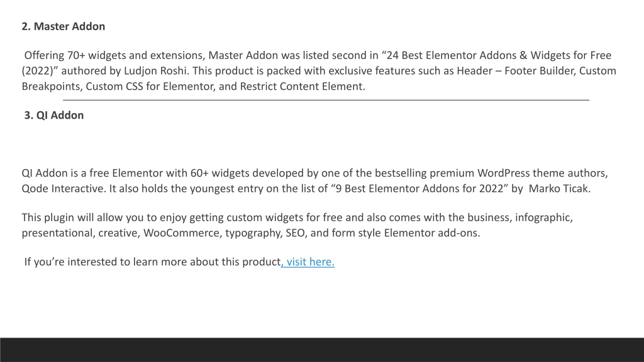Screen dimensions: 644x362
Task: Select the "3. QI Addon" heading
Action: [54, 116]
